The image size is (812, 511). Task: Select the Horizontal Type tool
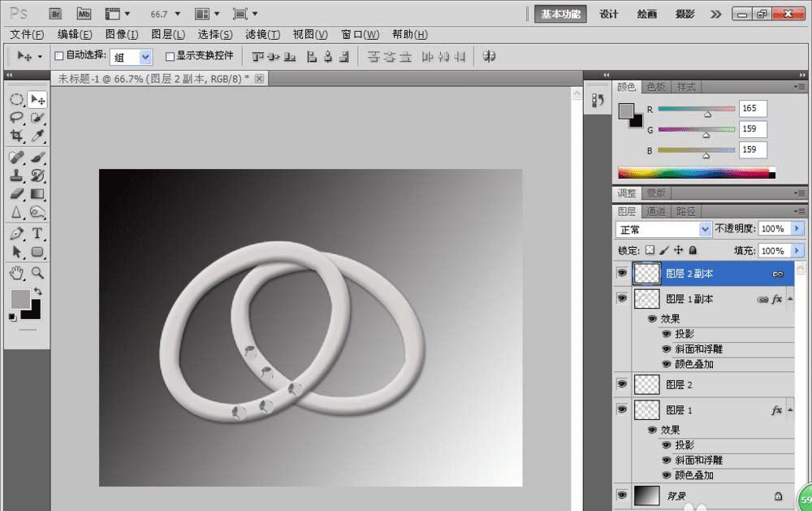pos(37,233)
